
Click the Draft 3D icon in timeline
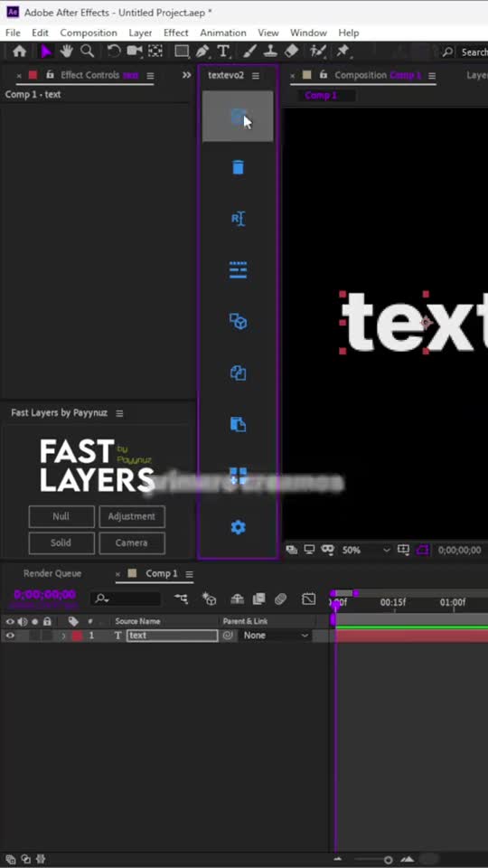point(209,599)
